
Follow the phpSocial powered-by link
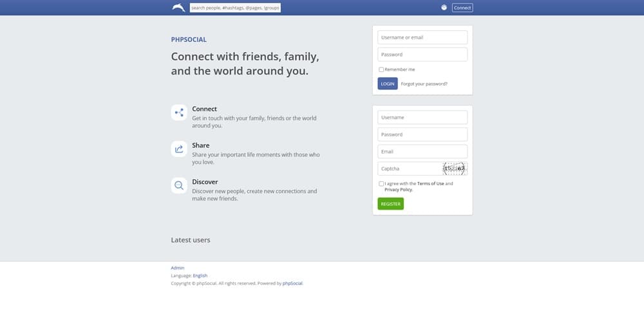(292, 283)
